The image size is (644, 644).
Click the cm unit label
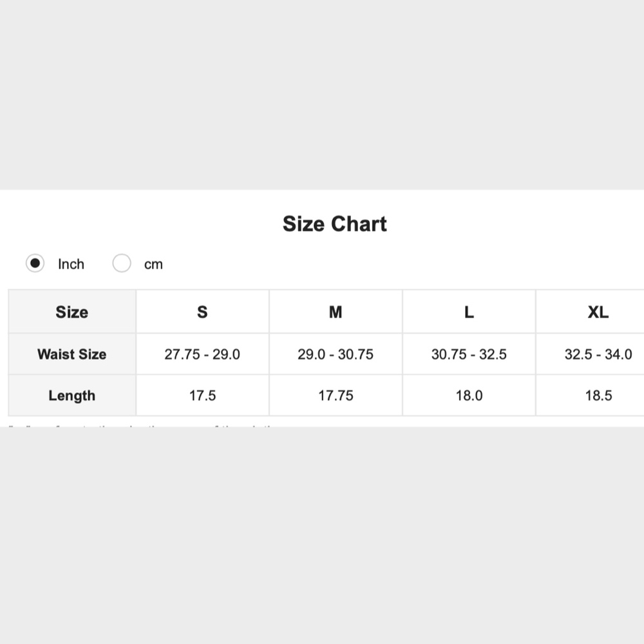[153, 265]
